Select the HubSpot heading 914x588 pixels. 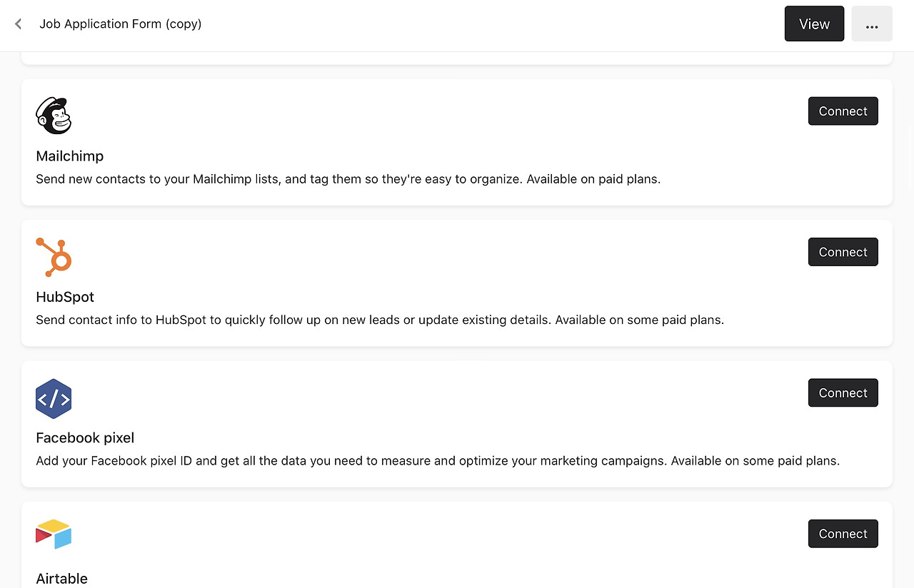(65, 297)
